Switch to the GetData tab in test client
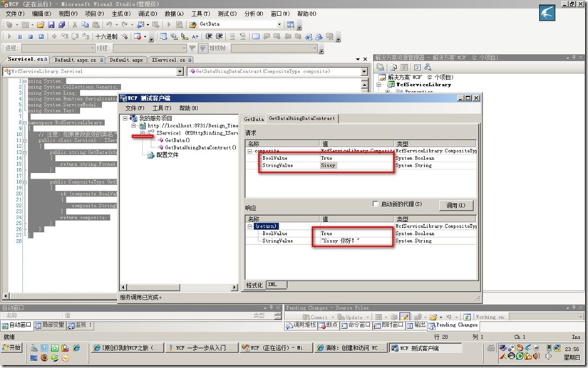 click(x=254, y=119)
